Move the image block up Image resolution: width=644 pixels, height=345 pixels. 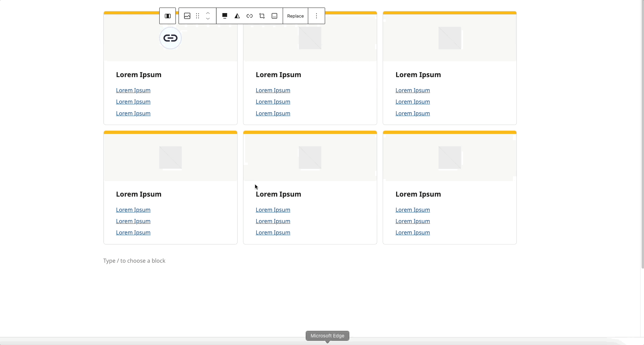point(208,13)
